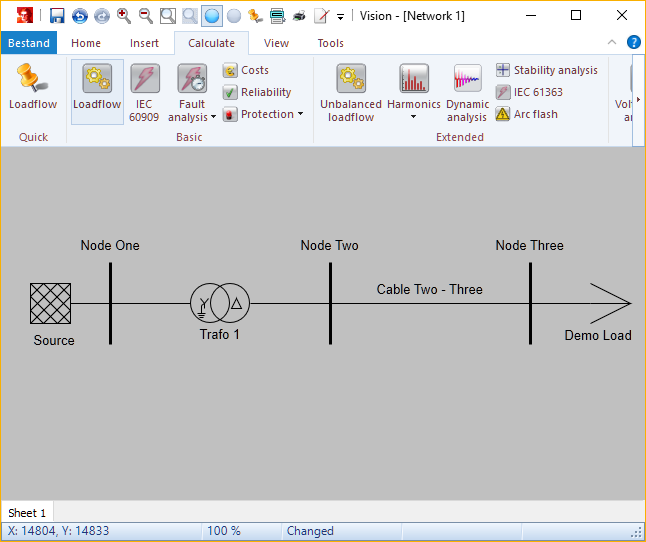Switch to the Insert ribbon tab

coord(144,43)
